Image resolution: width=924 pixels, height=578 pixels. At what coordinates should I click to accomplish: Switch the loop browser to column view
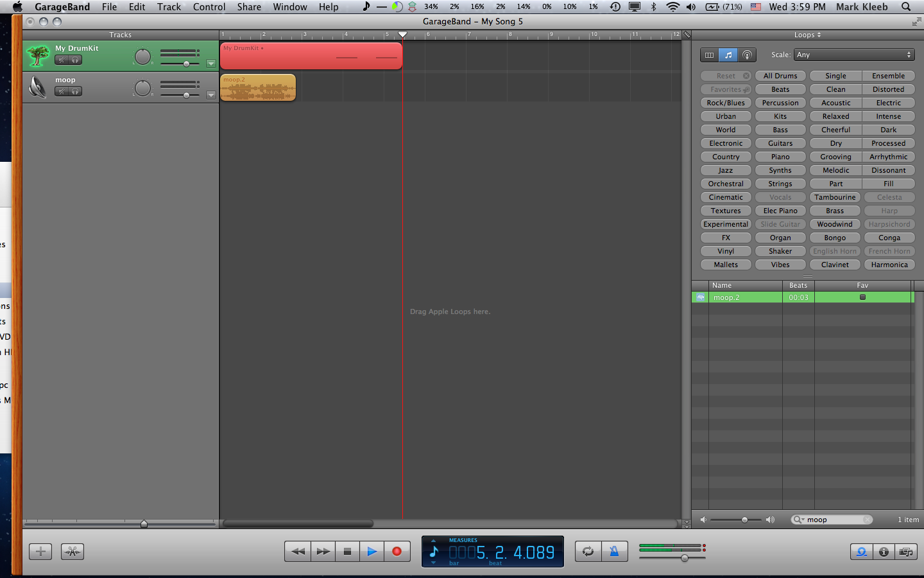[709, 55]
